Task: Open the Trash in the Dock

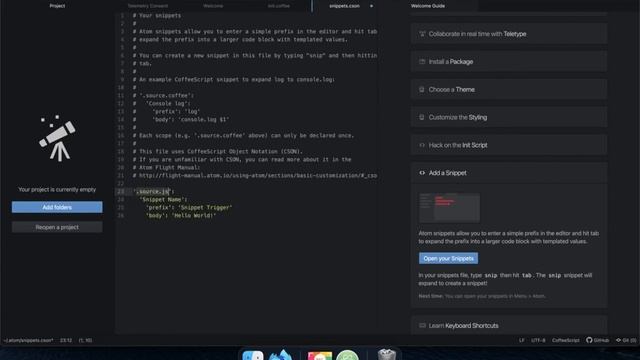Action: pos(387,354)
